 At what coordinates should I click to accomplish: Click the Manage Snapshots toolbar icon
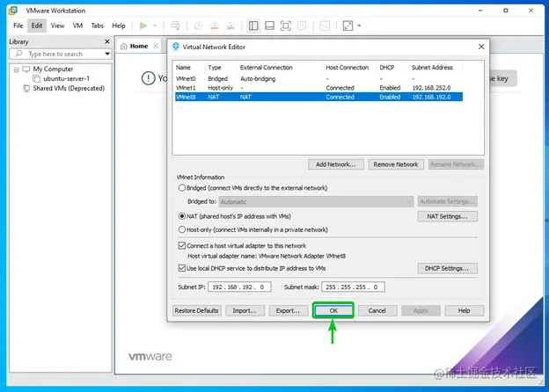[231, 25]
